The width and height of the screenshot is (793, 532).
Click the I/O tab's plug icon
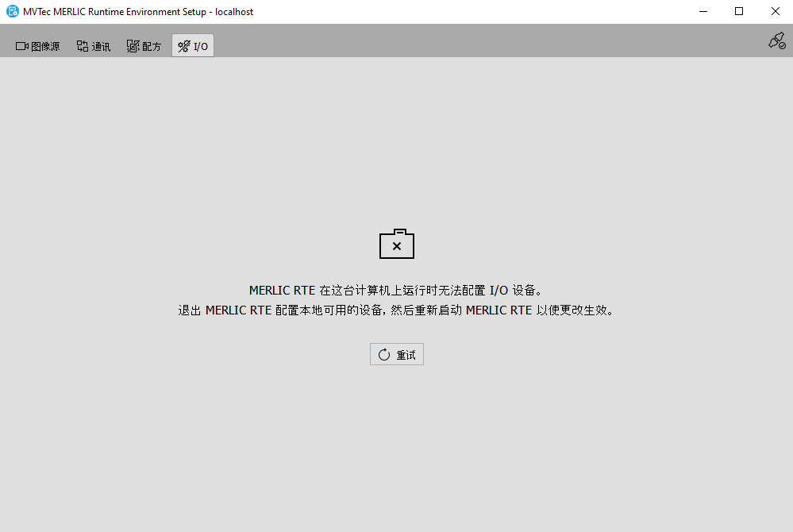click(183, 46)
